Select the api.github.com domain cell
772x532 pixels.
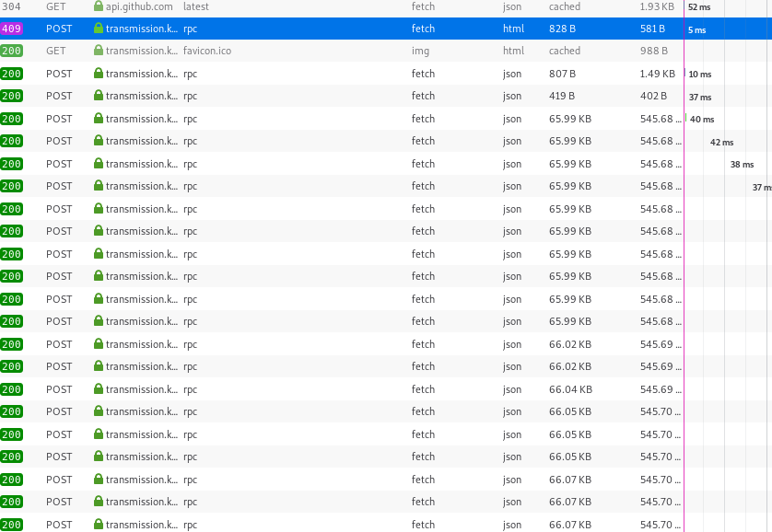[139, 6]
